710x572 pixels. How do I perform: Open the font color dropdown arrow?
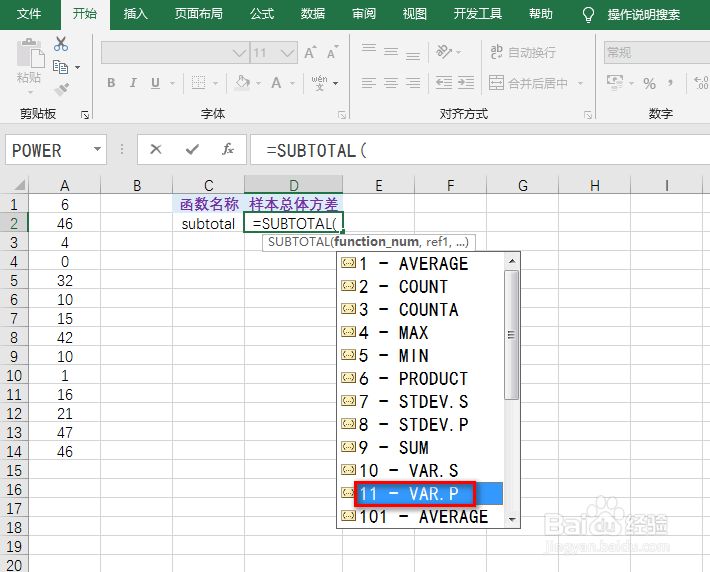292,83
